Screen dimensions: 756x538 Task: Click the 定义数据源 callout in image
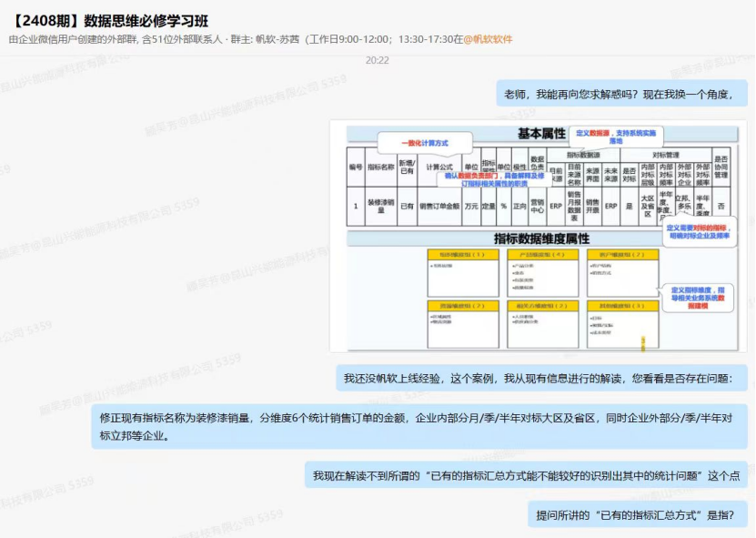[x=614, y=137]
